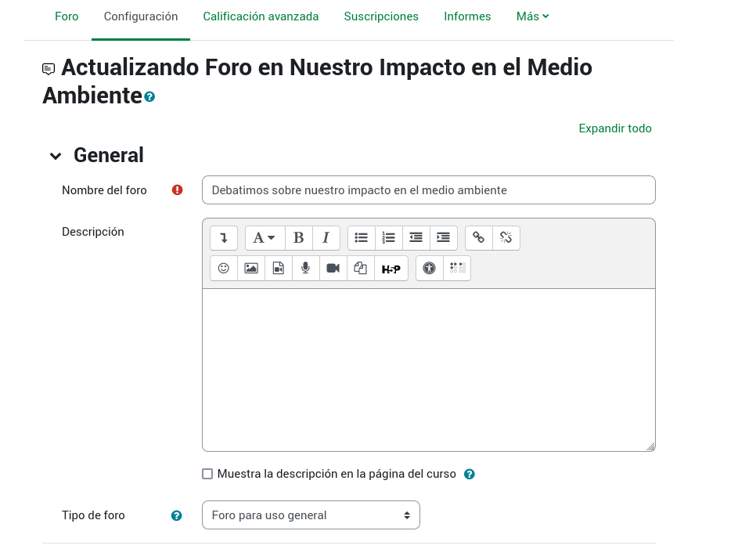Switch to the Foro tab
This screenshot has height=549, width=756.
tap(67, 16)
